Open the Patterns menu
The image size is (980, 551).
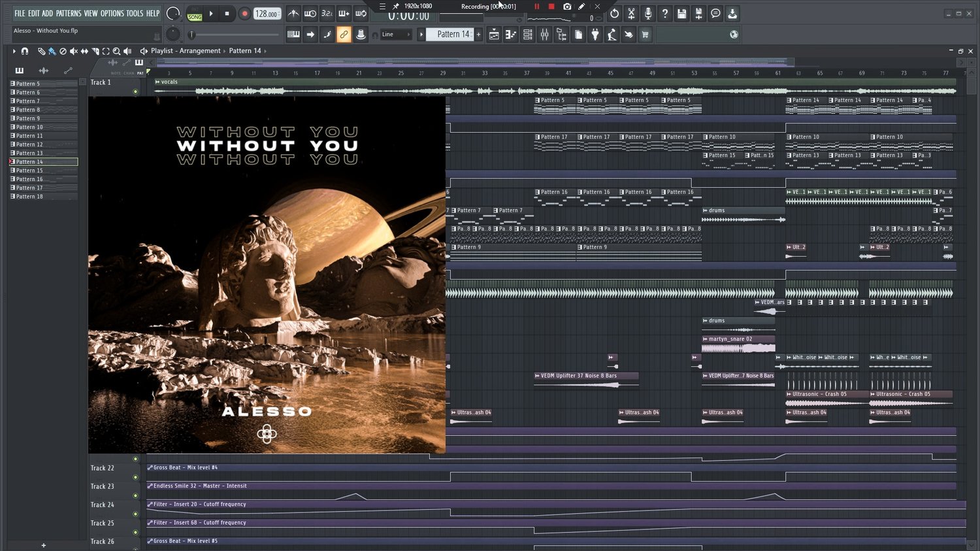tap(69, 13)
